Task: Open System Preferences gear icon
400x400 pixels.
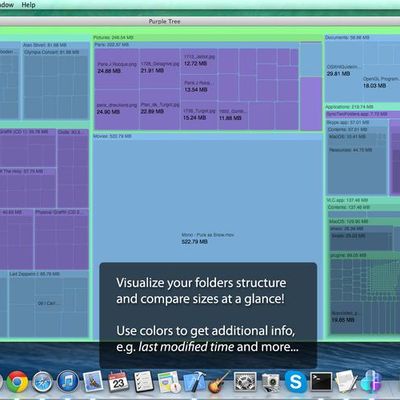Action: 245,381
